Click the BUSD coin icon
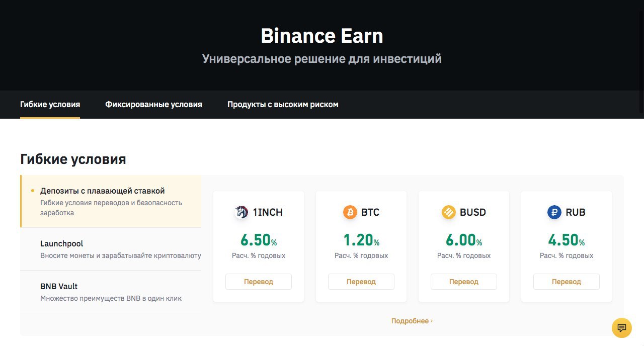Viewport: 644px width, 346px height. point(448,212)
